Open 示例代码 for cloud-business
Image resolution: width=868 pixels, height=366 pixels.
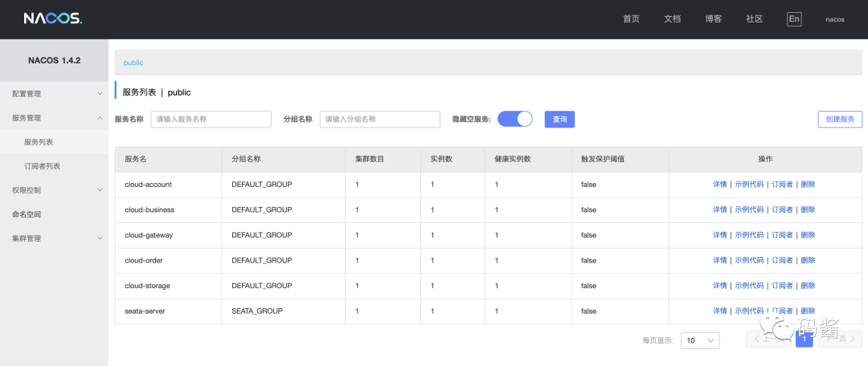[749, 209]
